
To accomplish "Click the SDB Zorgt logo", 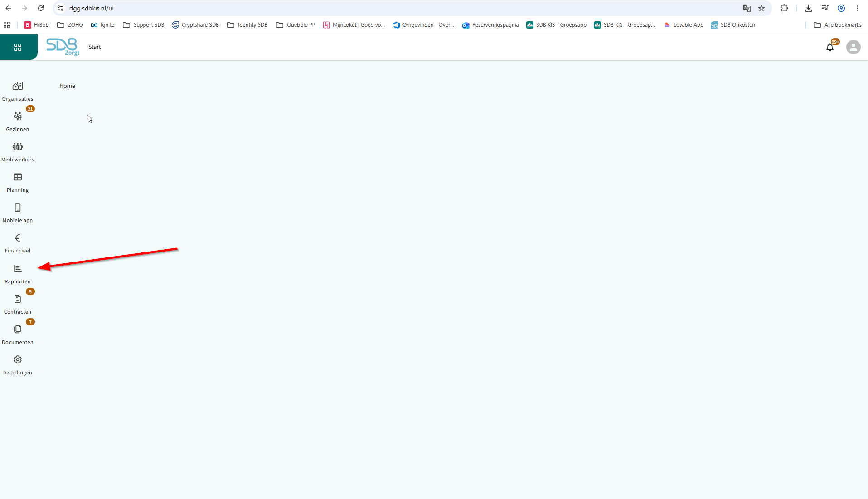I will point(63,47).
